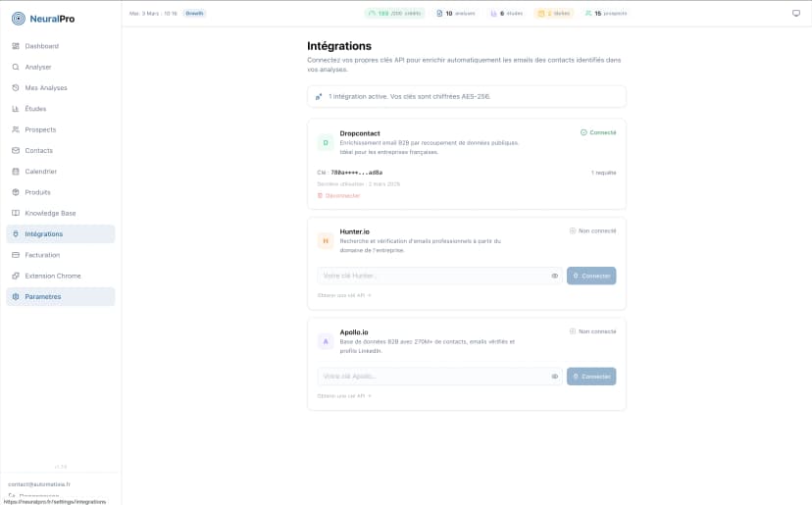
Task: Show Apollo API key with eye icon
Action: 555,377
